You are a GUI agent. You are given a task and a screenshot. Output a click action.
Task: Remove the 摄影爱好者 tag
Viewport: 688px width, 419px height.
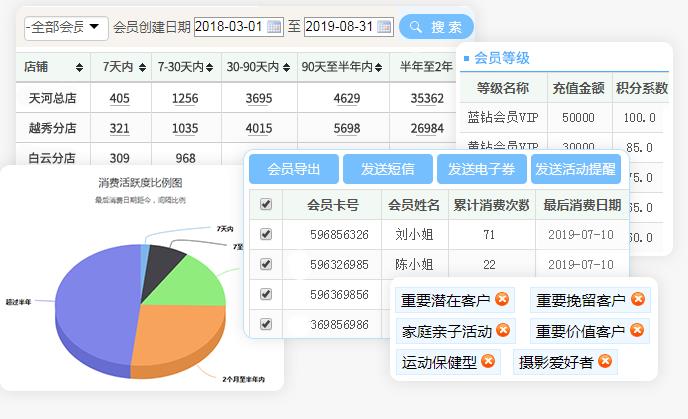[605, 361]
